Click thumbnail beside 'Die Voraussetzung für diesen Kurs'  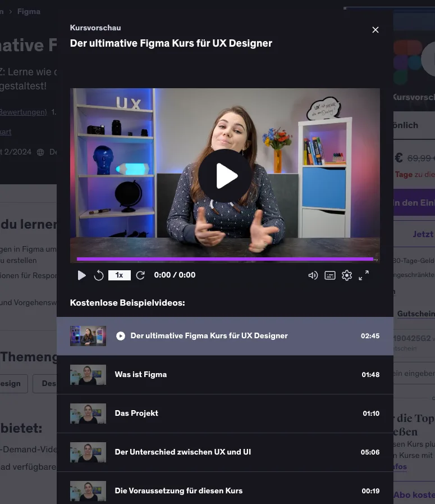(88, 491)
